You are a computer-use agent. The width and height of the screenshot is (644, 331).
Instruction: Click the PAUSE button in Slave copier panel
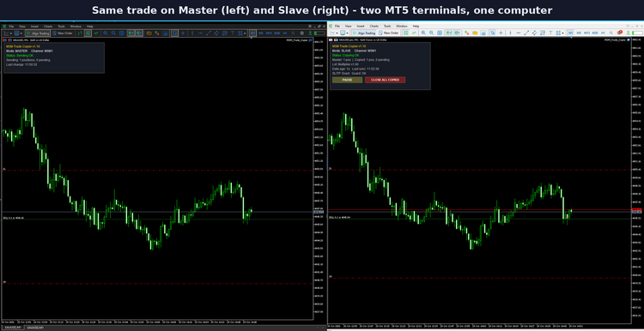click(x=347, y=80)
